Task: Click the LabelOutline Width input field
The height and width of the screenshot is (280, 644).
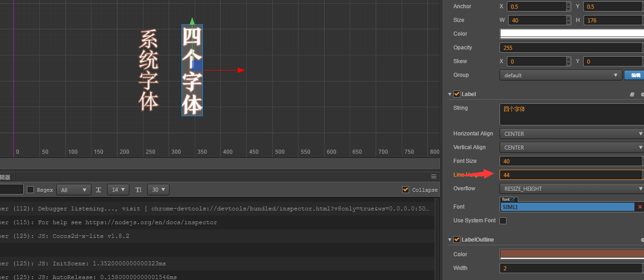Action: tap(572, 268)
